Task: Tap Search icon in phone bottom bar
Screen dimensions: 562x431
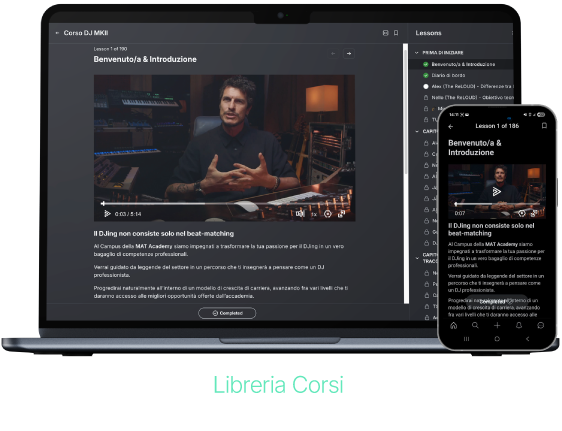Action: click(x=475, y=326)
